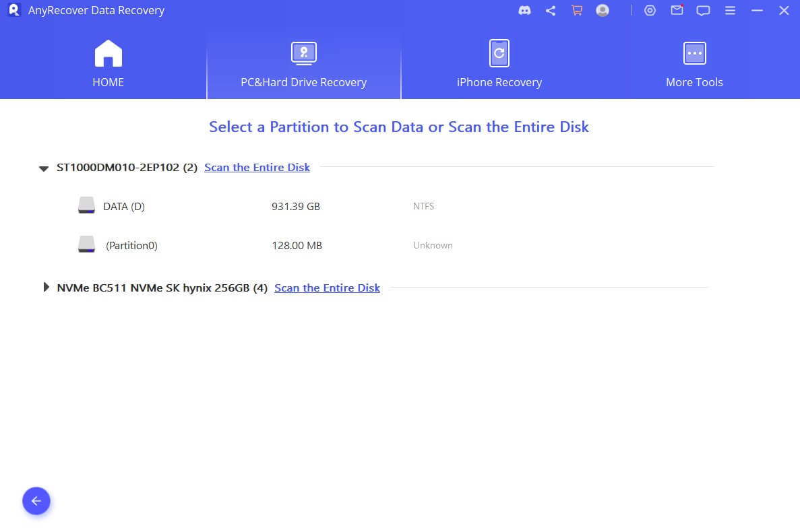Scan the entire NVMe SK hynix disk
Screen dimensions: 800x532
327,288
